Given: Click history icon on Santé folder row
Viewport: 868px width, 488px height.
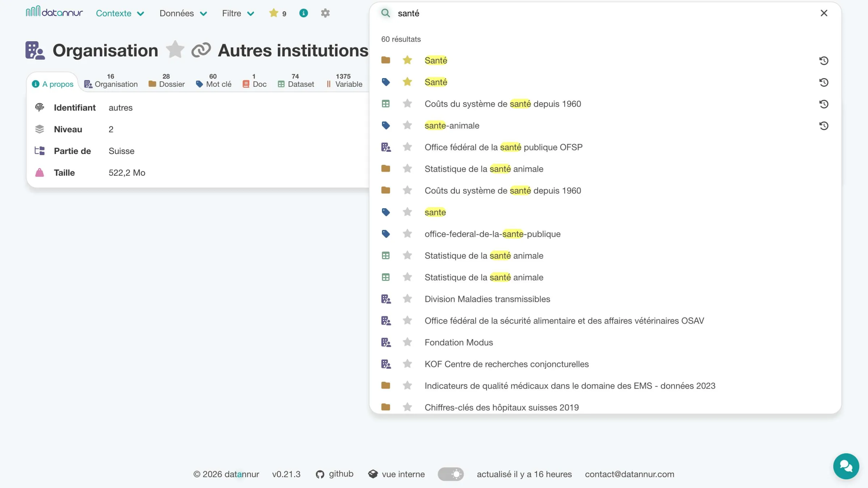Looking at the screenshot, I should click(824, 60).
